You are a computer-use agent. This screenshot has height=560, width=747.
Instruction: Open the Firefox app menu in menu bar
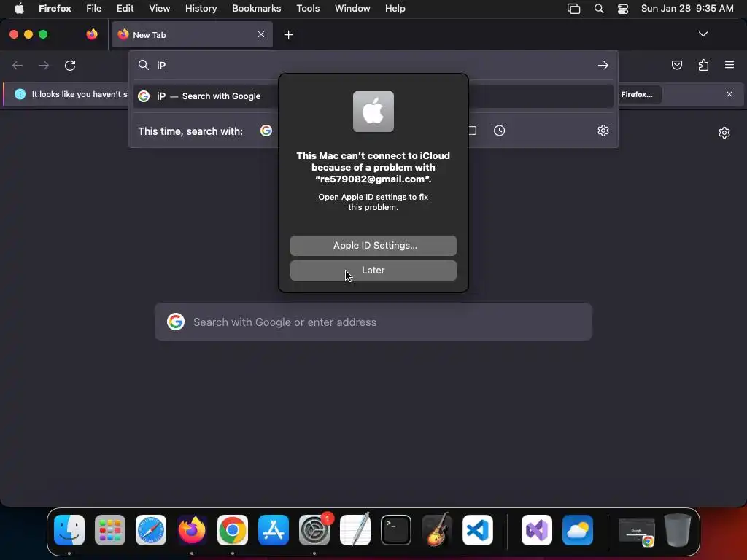click(x=55, y=9)
